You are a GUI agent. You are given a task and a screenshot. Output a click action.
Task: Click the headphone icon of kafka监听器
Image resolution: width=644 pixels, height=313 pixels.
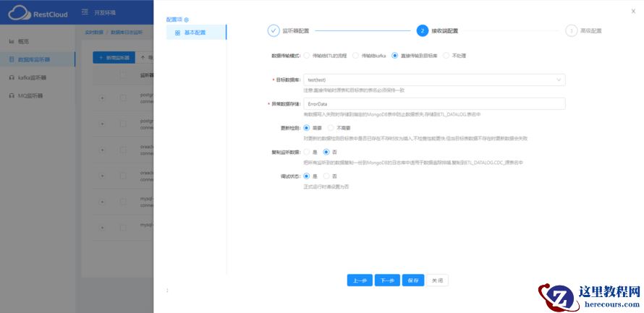coord(12,77)
